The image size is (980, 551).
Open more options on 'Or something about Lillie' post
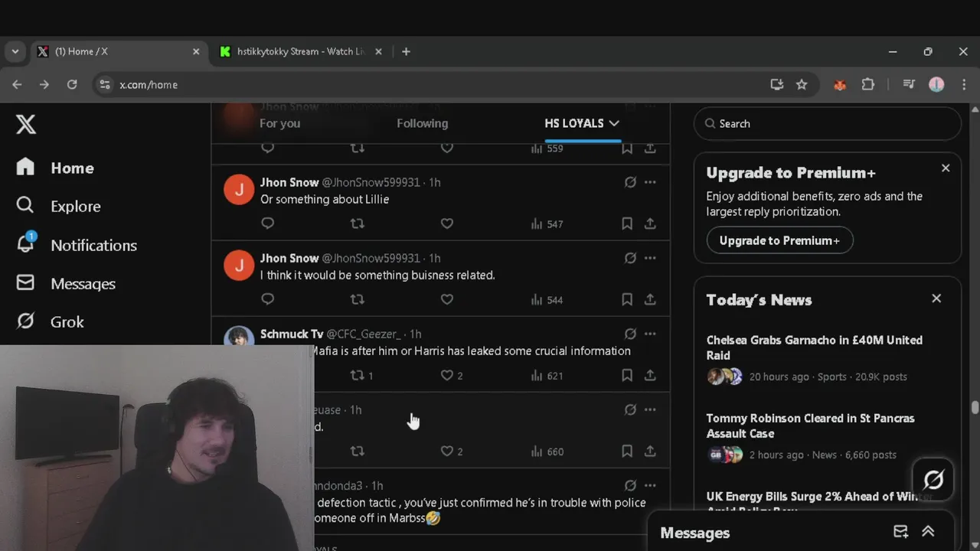point(650,182)
